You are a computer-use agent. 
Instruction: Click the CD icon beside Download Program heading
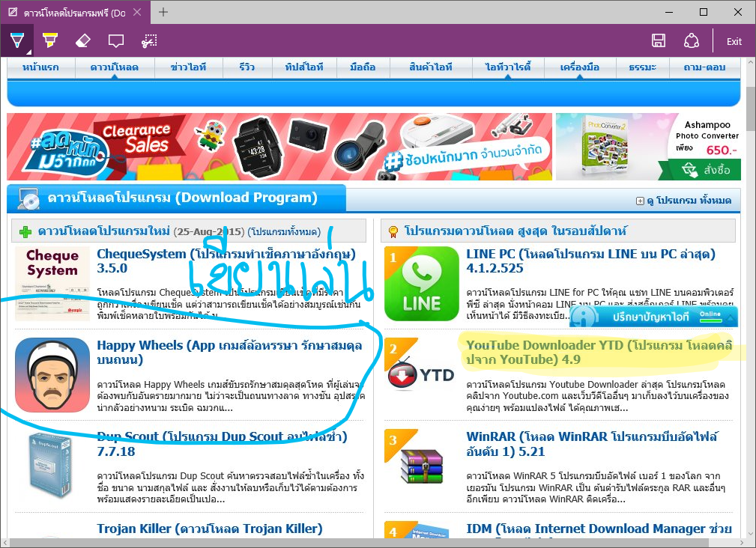coord(28,199)
